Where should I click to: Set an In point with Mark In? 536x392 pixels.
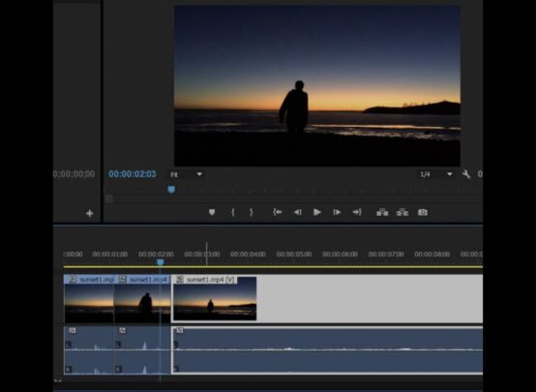233,212
